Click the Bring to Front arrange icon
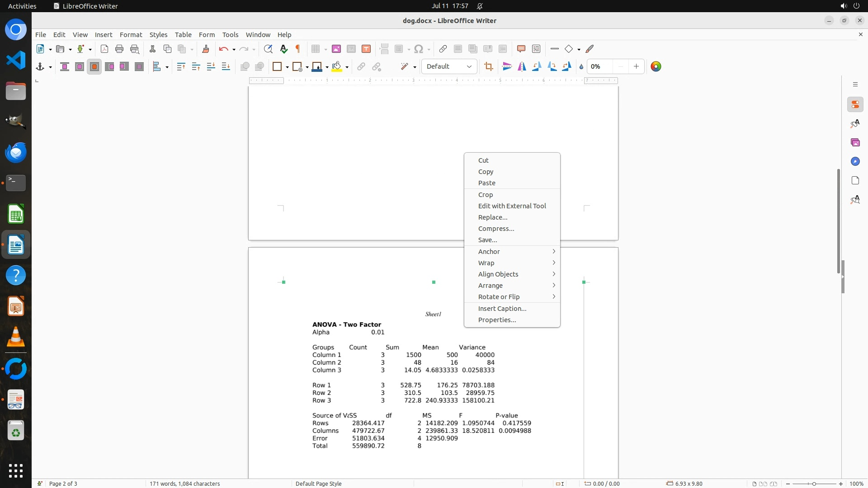 tap(181, 67)
